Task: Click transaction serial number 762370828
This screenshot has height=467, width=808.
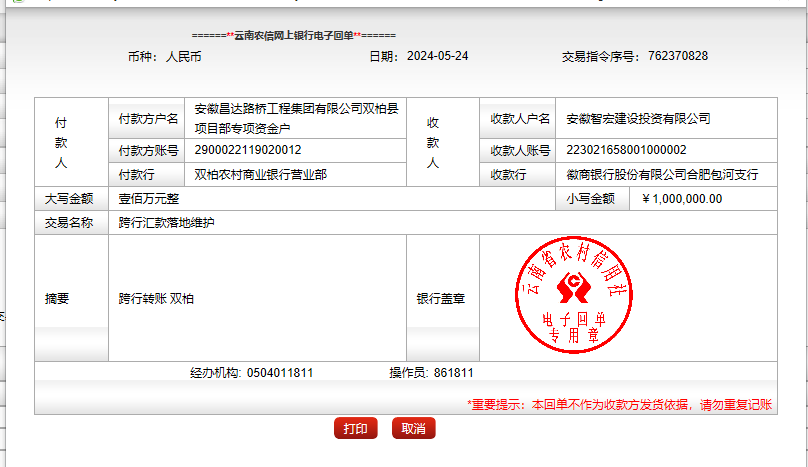Action: (677, 56)
